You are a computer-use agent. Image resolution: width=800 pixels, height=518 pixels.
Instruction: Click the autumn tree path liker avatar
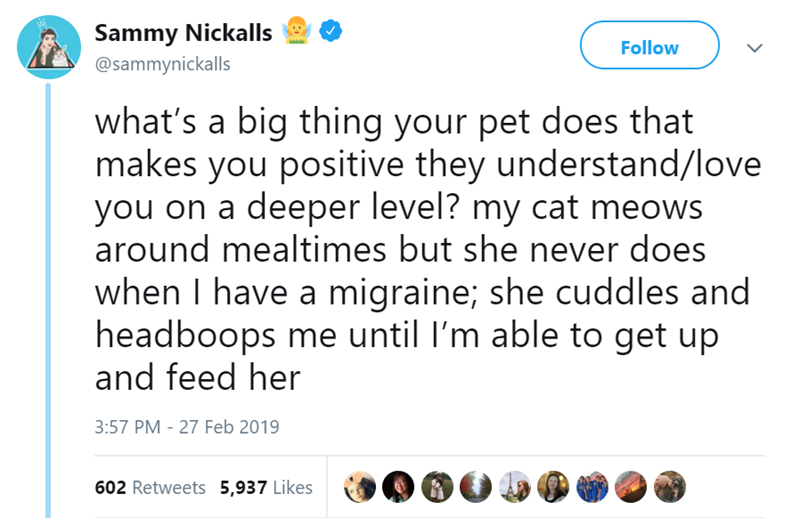[474, 487]
